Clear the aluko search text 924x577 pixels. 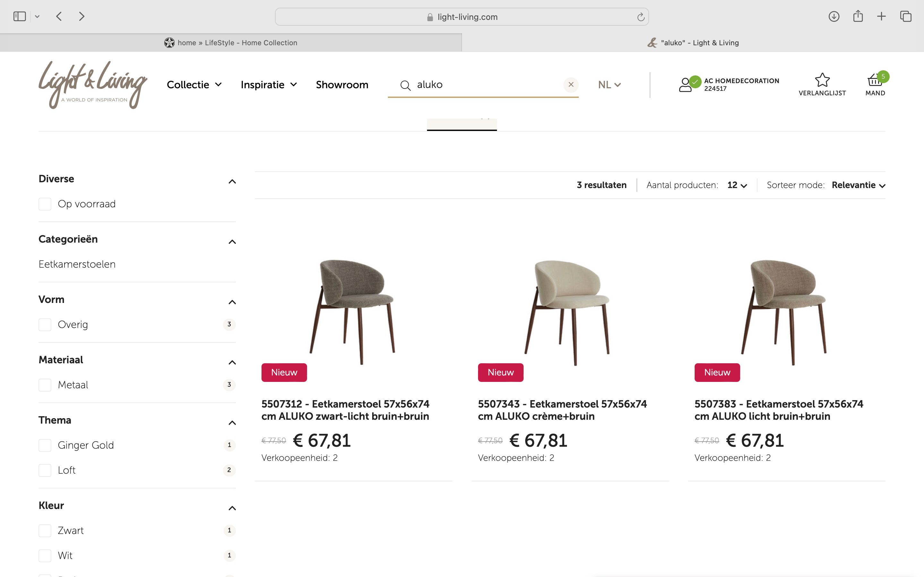point(571,84)
